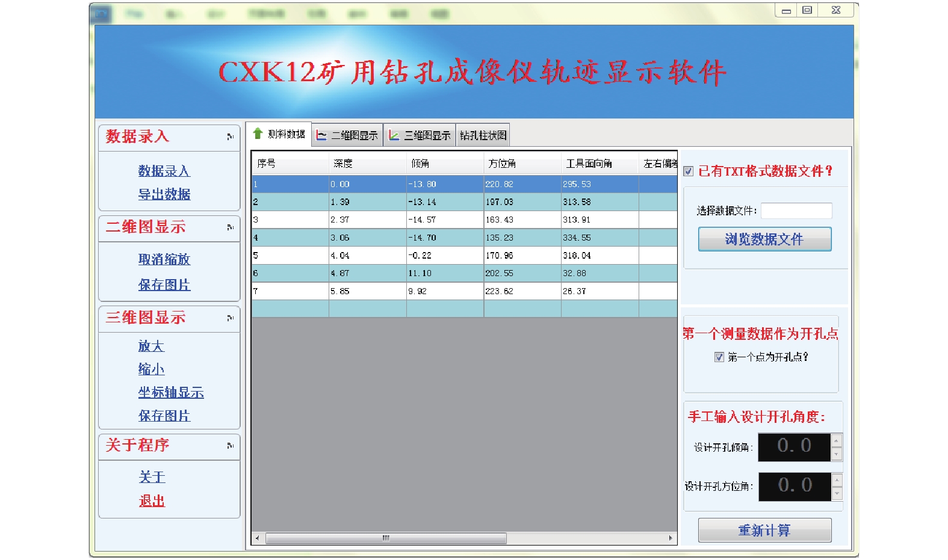Toggle the 第一个点为开孔点 checkbox
Viewport: 948px width, 560px height.
[x=719, y=357]
